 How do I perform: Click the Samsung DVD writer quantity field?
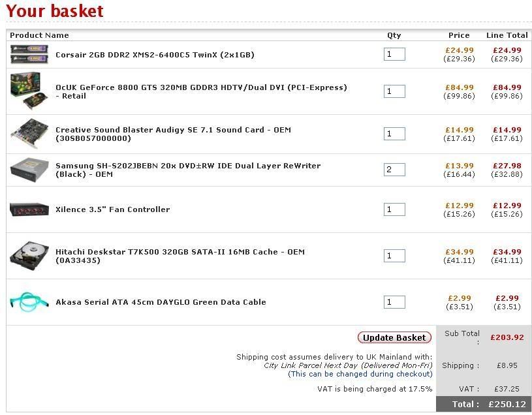(x=394, y=170)
